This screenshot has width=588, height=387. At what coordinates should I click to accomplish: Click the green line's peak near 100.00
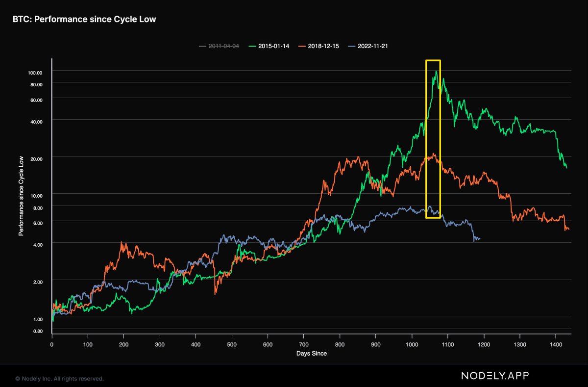click(x=436, y=72)
